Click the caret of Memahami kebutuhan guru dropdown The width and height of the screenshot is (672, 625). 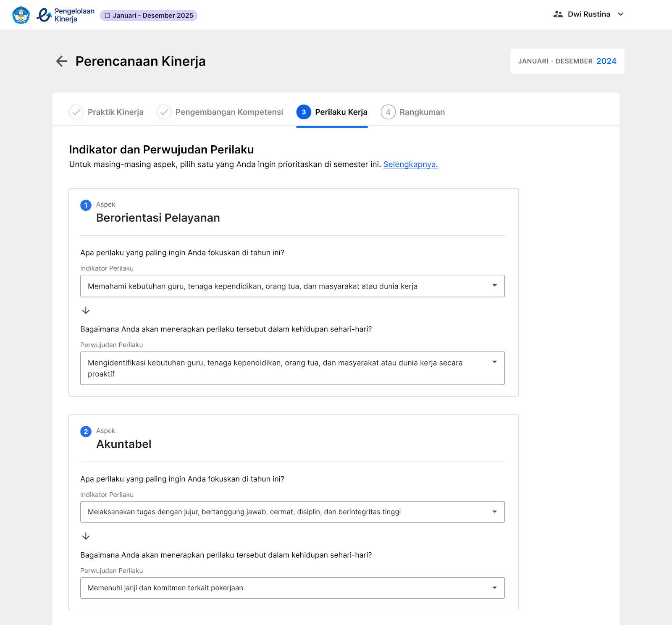(495, 286)
